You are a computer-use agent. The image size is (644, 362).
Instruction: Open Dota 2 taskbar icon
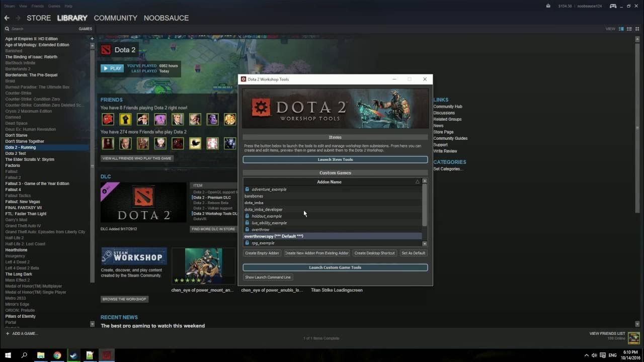(106, 355)
